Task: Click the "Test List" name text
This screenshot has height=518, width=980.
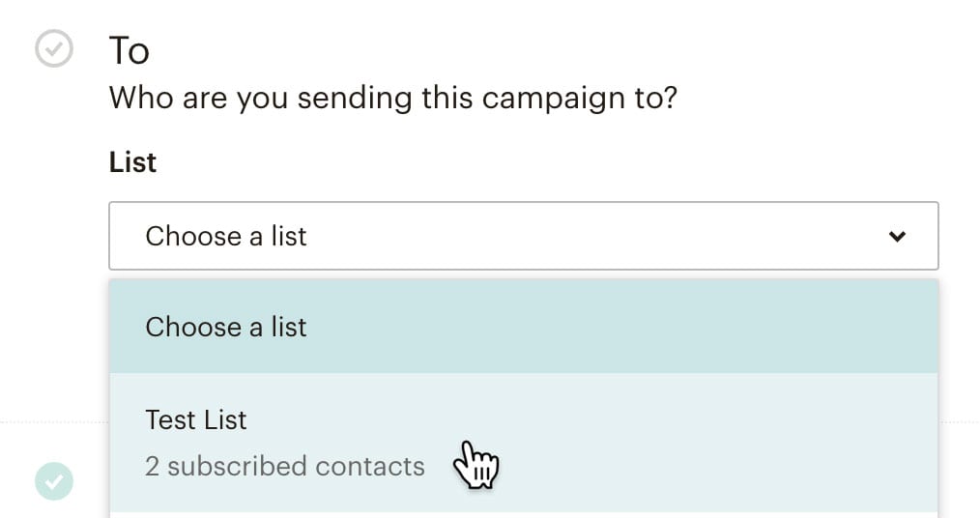Action: point(196,419)
